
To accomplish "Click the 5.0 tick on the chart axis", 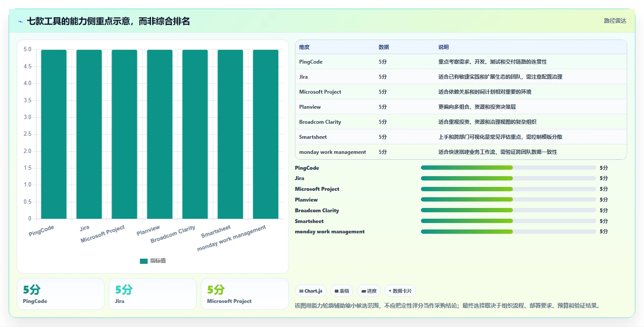I will (27, 49).
